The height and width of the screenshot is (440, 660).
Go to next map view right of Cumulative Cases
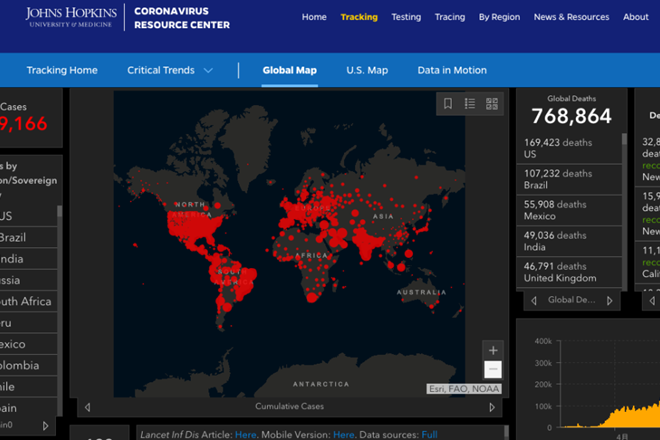(x=492, y=407)
